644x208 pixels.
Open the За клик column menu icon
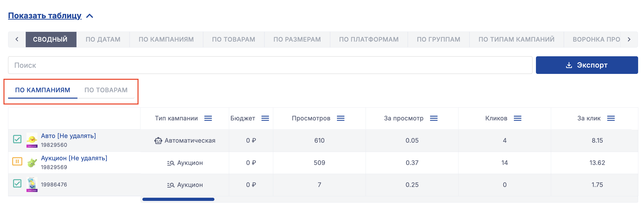pyautogui.click(x=610, y=118)
